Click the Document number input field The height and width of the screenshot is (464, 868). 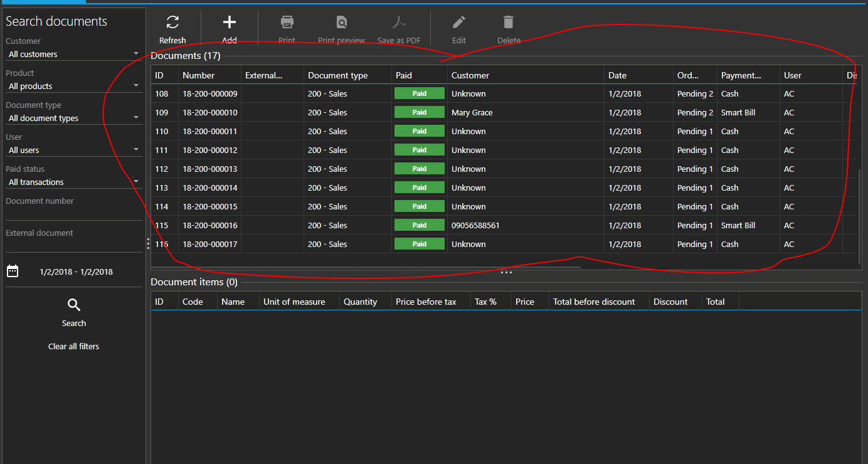click(73, 214)
